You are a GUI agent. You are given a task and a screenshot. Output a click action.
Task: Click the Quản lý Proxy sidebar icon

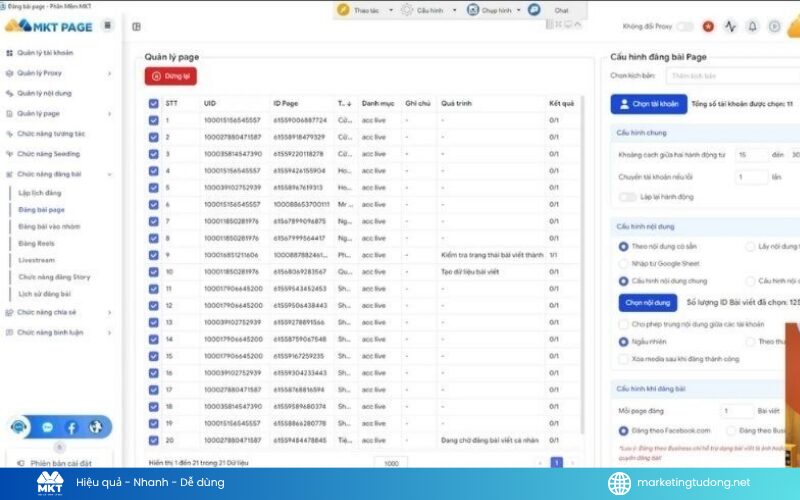9,73
